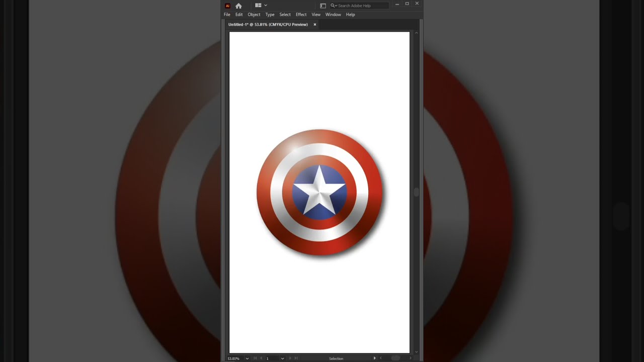The width and height of the screenshot is (644, 362).
Task: Open the Help menu
Action: coord(350,15)
